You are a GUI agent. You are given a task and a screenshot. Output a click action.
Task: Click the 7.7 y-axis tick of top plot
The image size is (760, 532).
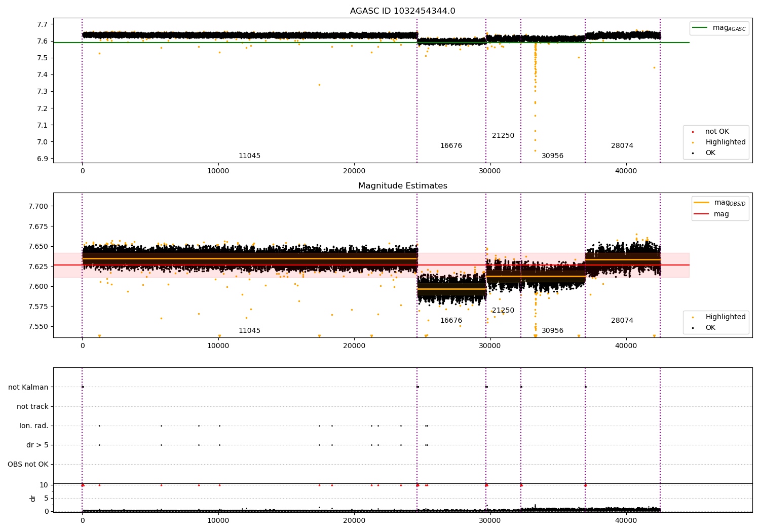(x=43, y=24)
